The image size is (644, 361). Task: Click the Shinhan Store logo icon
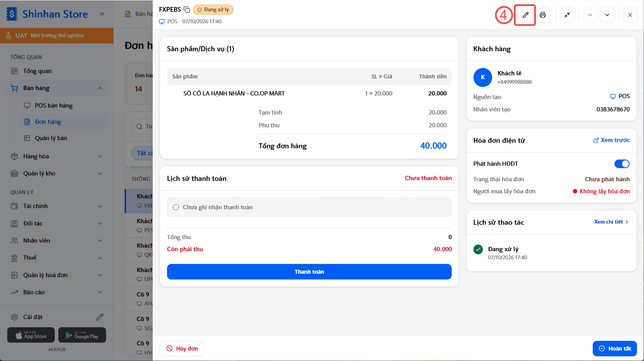click(x=12, y=14)
